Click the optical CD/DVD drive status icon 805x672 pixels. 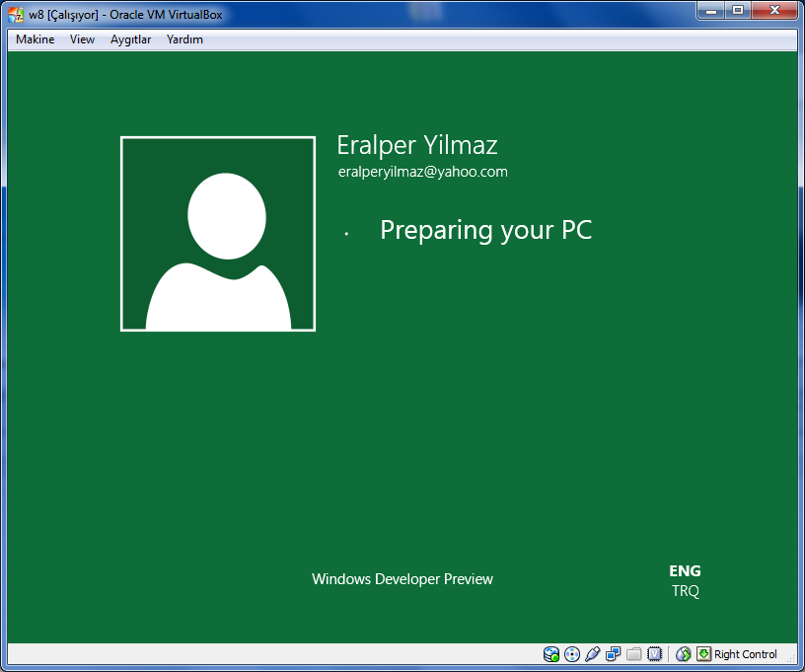coord(572,654)
